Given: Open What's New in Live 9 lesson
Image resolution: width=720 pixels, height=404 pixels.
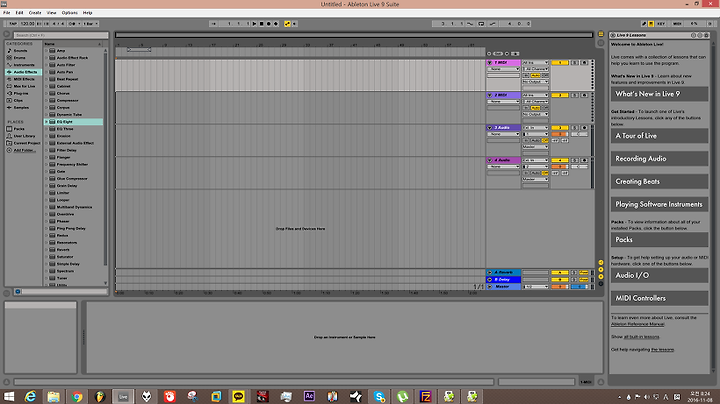Looking at the screenshot, I should click(659, 94).
